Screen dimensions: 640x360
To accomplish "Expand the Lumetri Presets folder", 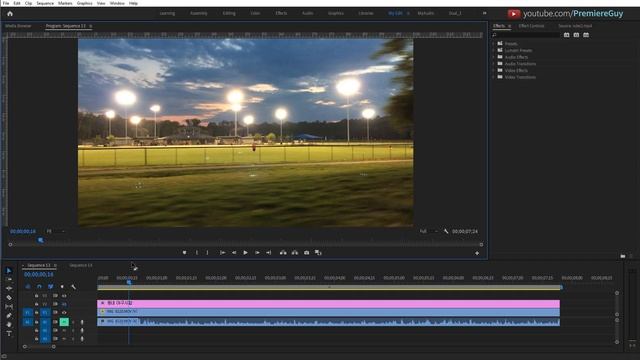I will [x=493, y=50].
